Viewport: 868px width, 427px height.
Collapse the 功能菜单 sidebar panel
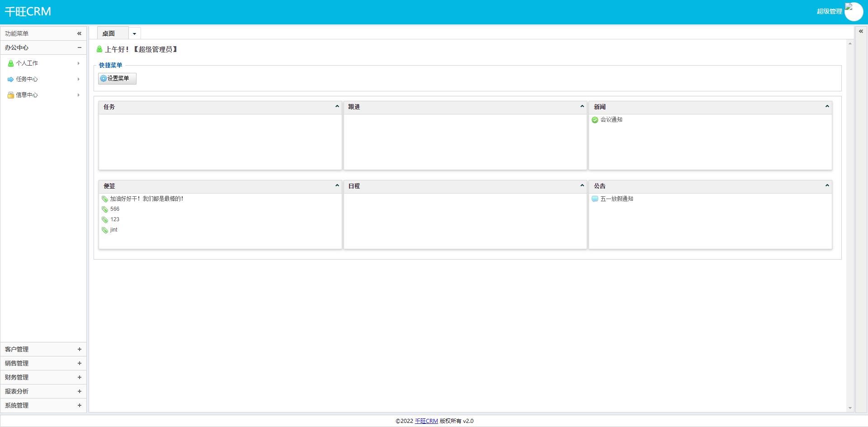tap(79, 33)
